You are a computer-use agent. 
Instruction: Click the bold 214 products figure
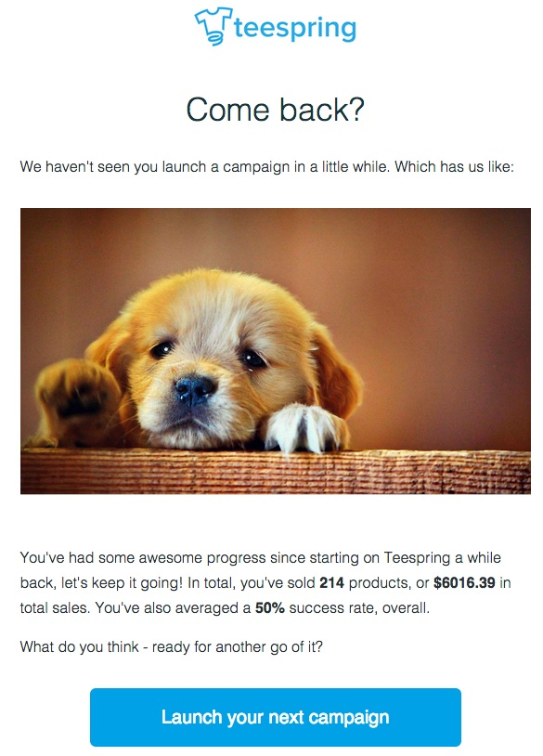(331, 582)
